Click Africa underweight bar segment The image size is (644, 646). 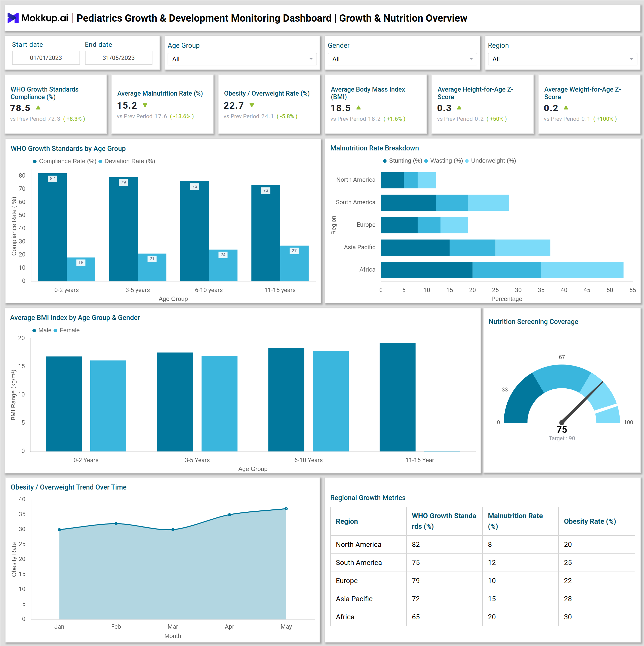pos(582,270)
